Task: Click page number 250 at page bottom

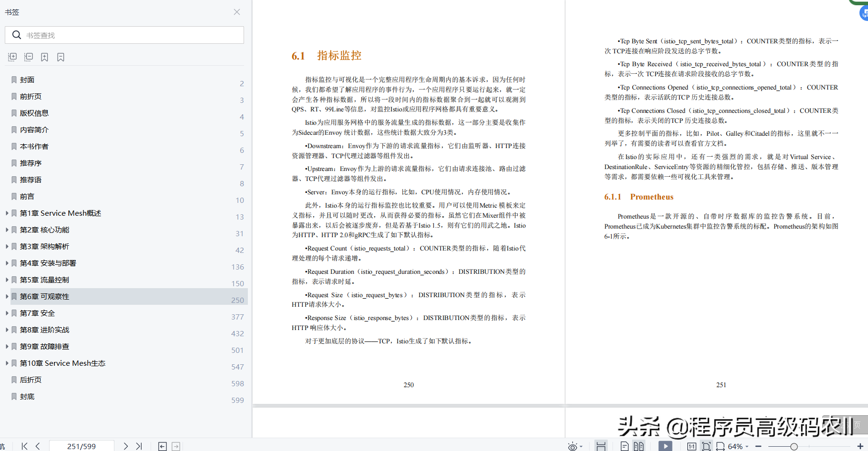Action: pyautogui.click(x=408, y=385)
